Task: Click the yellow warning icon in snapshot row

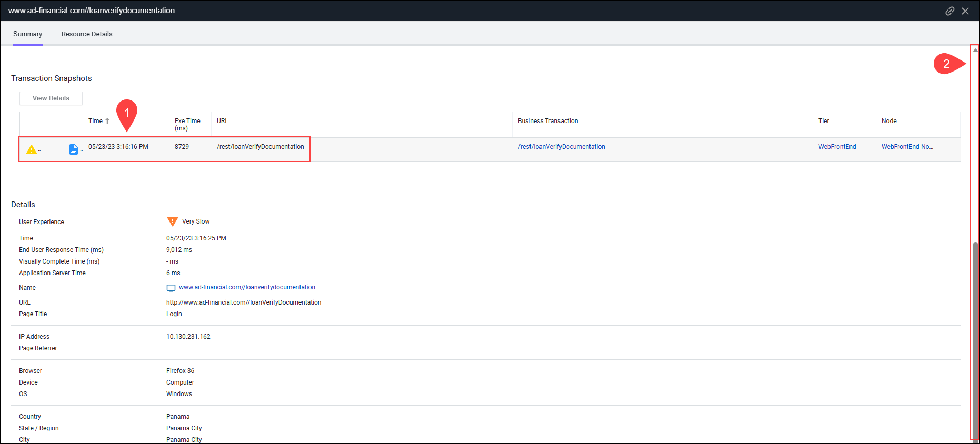Action: 32,150
